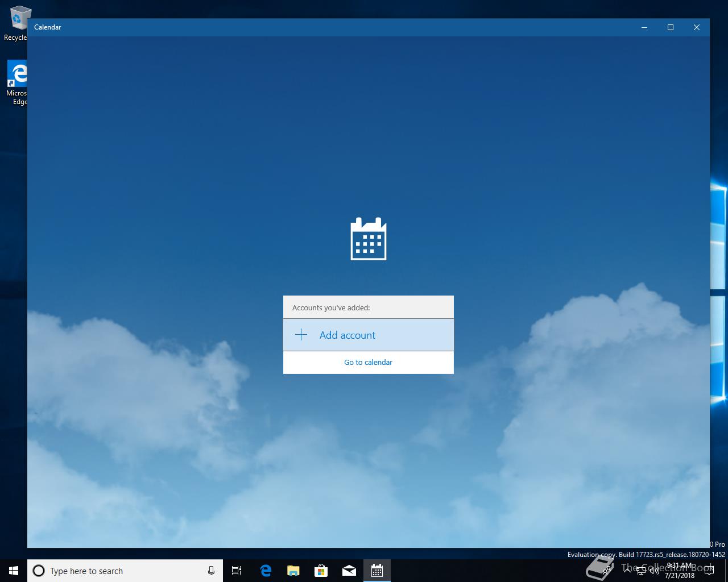The width and height of the screenshot is (728, 582).
Task: Open the network icon in system tray
Action: coord(641,571)
